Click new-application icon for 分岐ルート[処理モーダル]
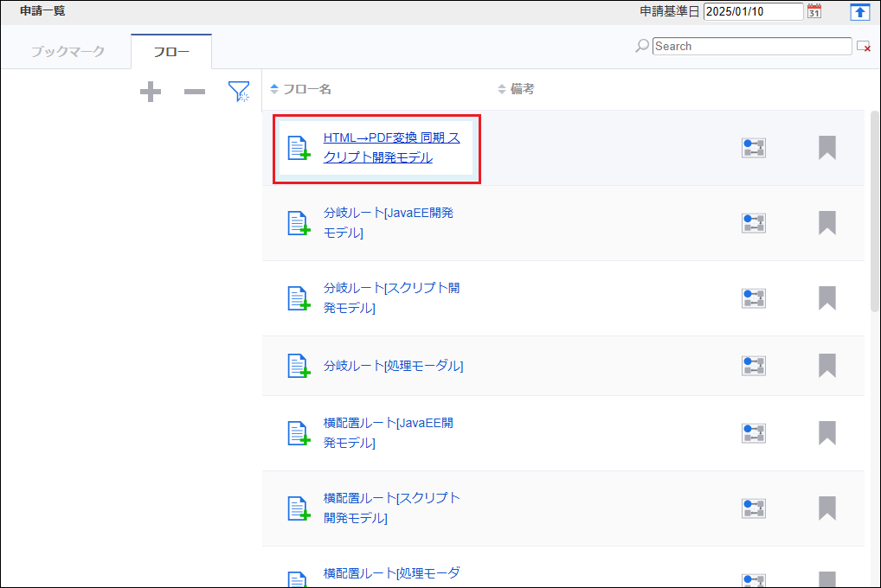Viewport: 881px width, 588px height. pos(299,366)
